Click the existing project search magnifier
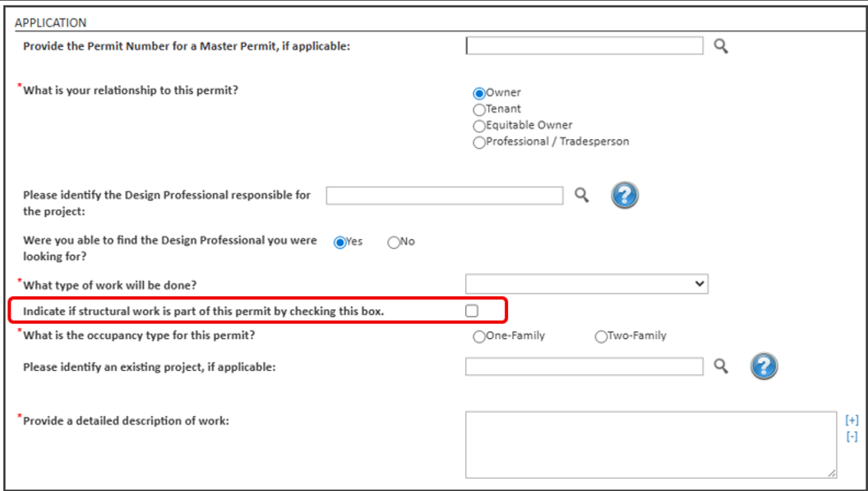 coord(721,366)
